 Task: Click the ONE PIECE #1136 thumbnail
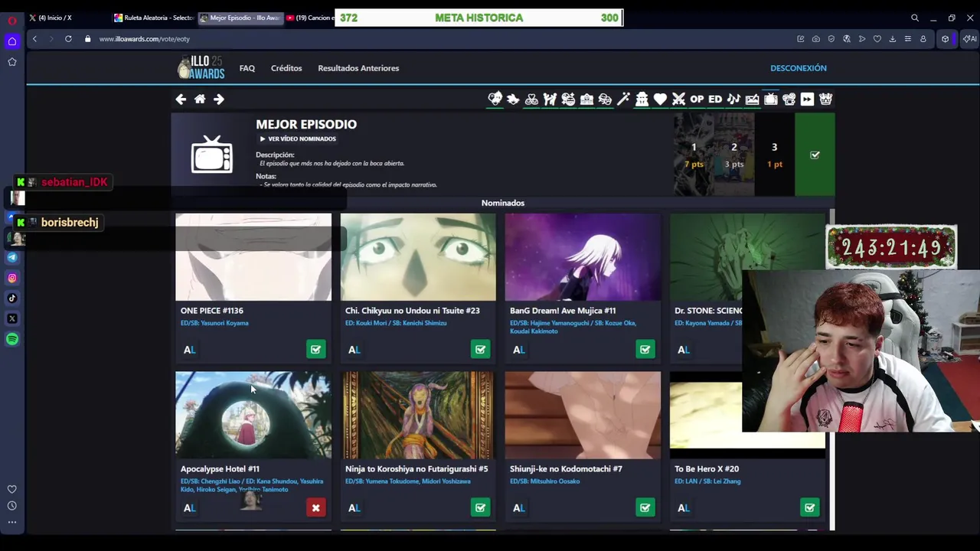tap(253, 257)
